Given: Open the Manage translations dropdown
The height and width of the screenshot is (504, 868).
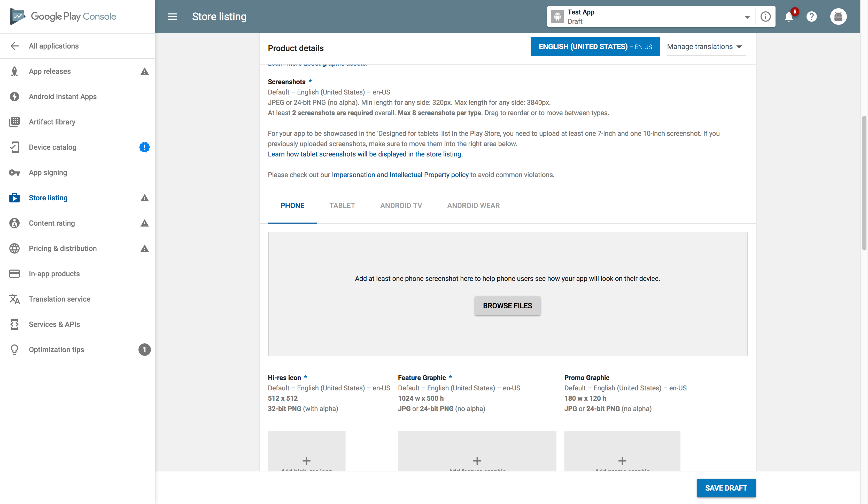Looking at the screenshot, I should coord(704,46).
